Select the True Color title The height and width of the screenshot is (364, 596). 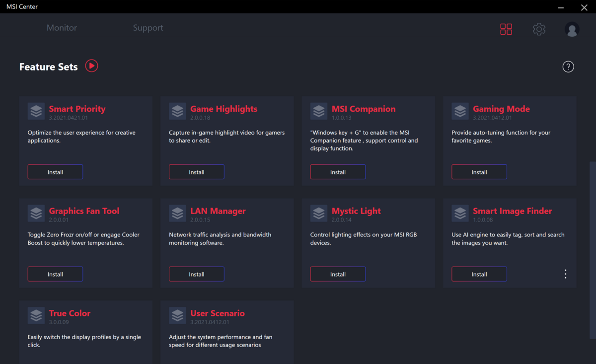[70, 313]
